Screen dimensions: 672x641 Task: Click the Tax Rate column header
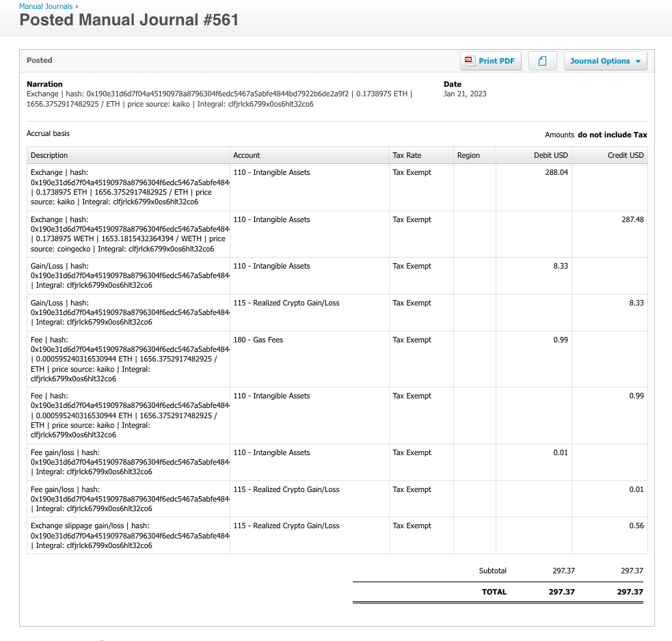(x=407, y=155)
